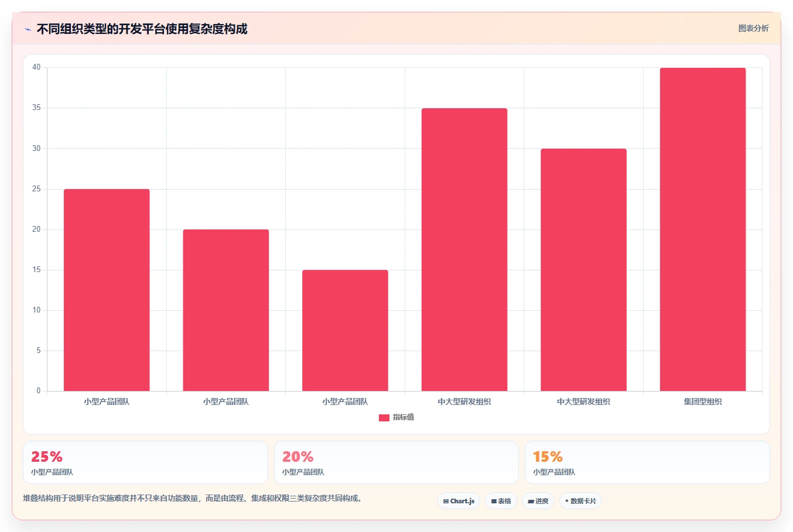Click the bar with value 30
Image resolution: width=793 pixels, height=532 pixels.
coord(583,270)
